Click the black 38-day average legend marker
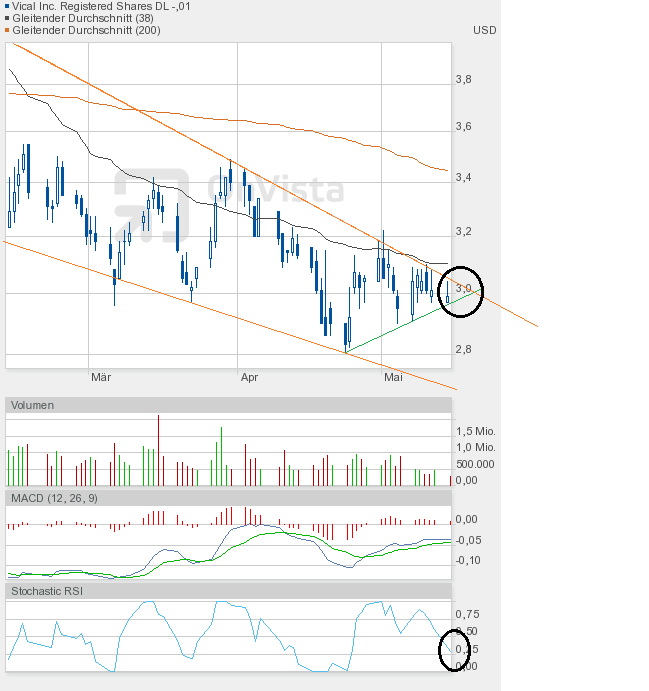The height and width of the screenshot is (691, 649). [9, 18]
